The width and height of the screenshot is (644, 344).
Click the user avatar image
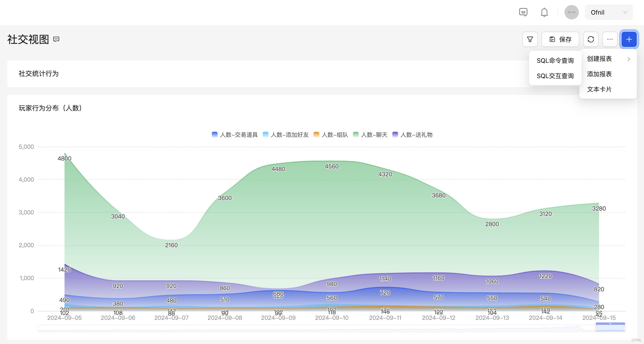[571, 12]
